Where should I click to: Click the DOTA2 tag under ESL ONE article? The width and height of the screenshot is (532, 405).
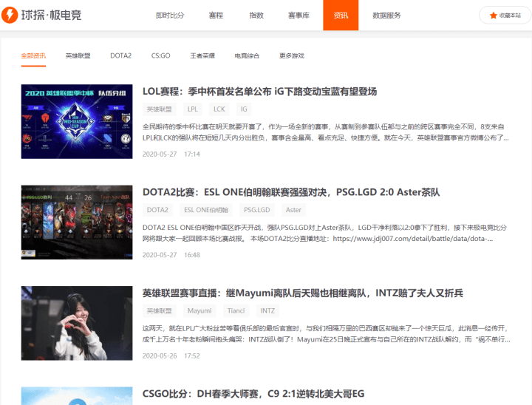coord(157,210)
